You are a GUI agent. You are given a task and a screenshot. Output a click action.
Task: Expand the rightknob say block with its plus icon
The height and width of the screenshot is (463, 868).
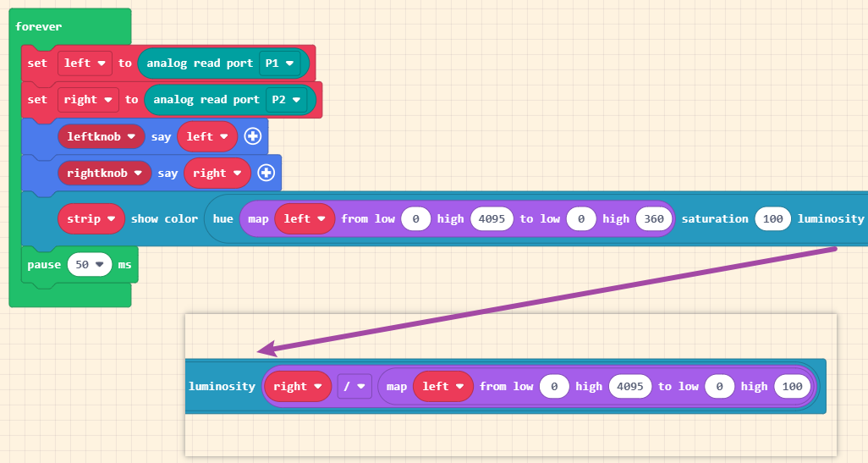point(266,173)
